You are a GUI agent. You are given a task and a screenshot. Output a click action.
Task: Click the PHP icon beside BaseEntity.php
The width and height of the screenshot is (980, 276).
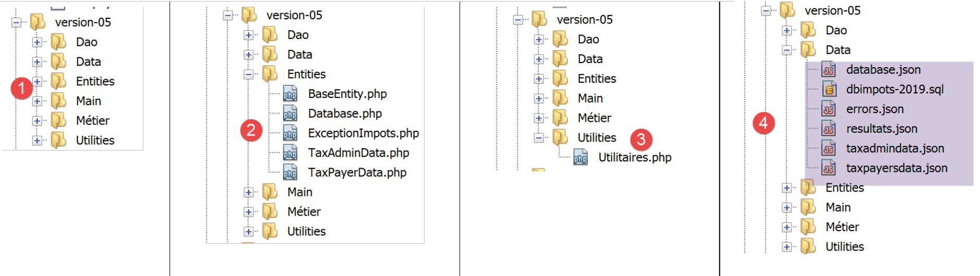coord(290,94)
